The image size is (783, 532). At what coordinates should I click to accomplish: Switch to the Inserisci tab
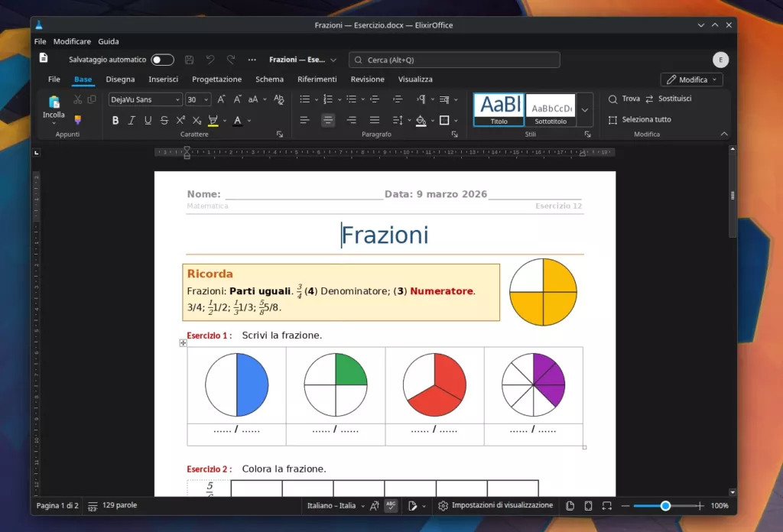[x=164, y=79]
